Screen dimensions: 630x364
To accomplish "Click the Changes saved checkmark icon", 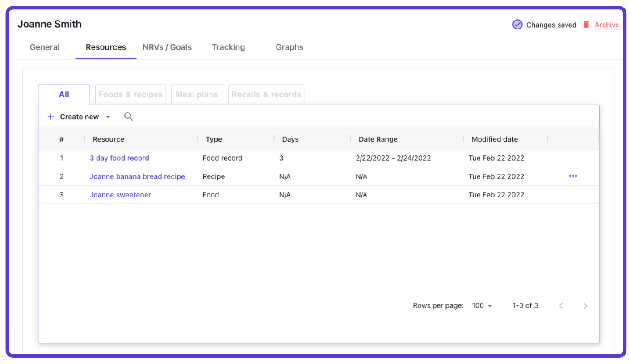I will coord(517,25).
